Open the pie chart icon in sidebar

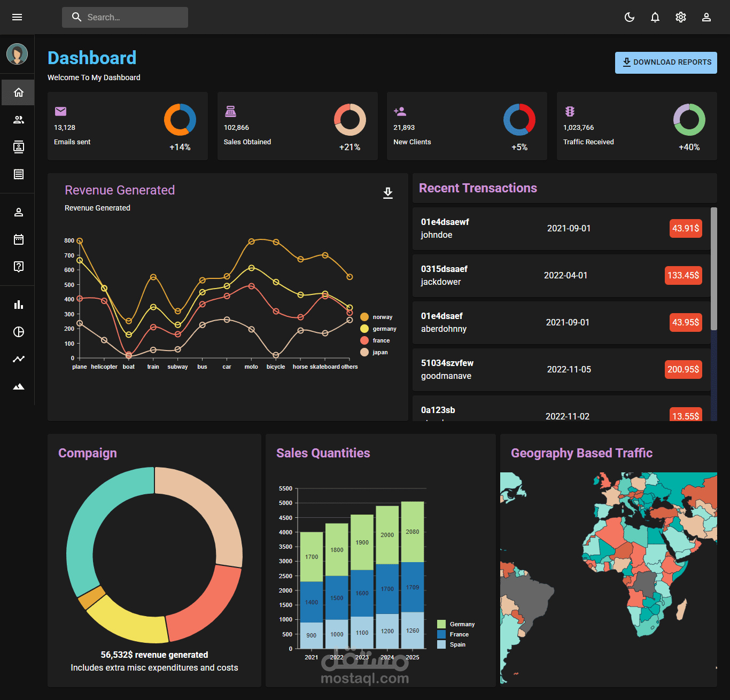click(x=19, y=332)
